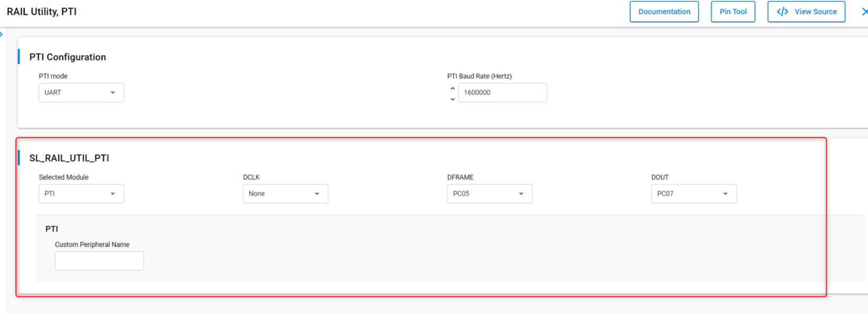Viewport: 868px width, 314px height.
Task: Focus the Custom Peripheral Name text box
Action: (x=99, y=261)
